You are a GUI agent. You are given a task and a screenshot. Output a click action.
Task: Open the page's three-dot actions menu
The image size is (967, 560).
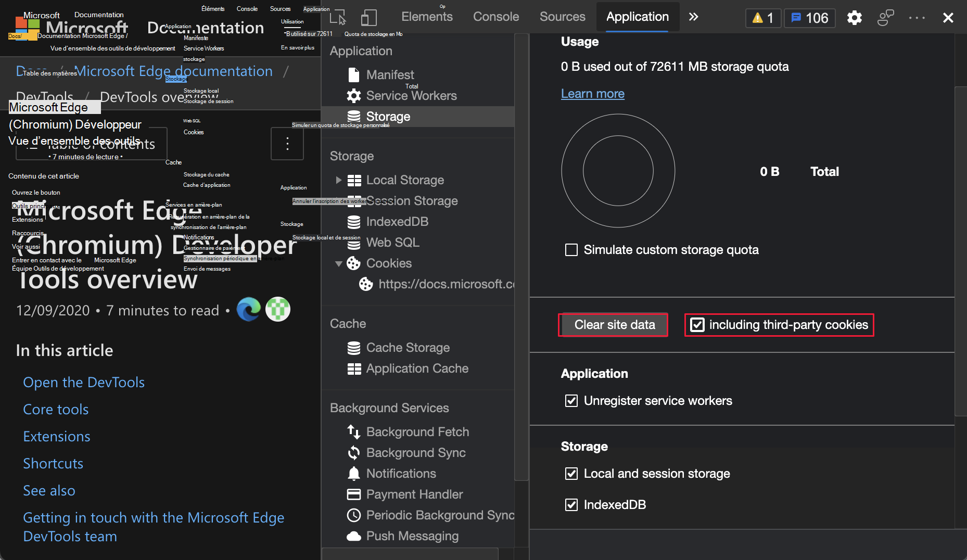[x=287, y=144]
